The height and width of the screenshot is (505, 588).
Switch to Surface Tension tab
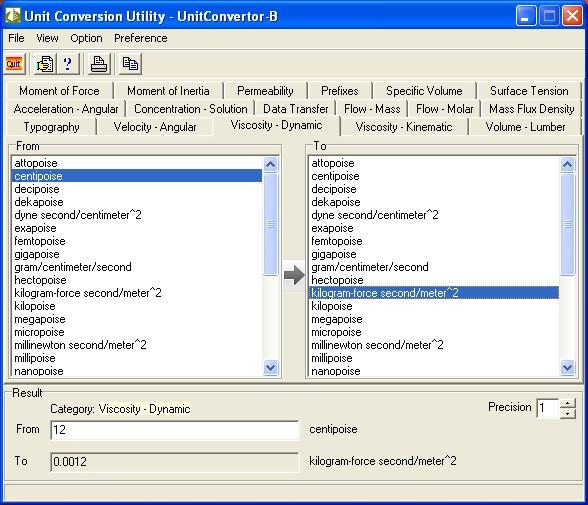[x=529, y=91]
